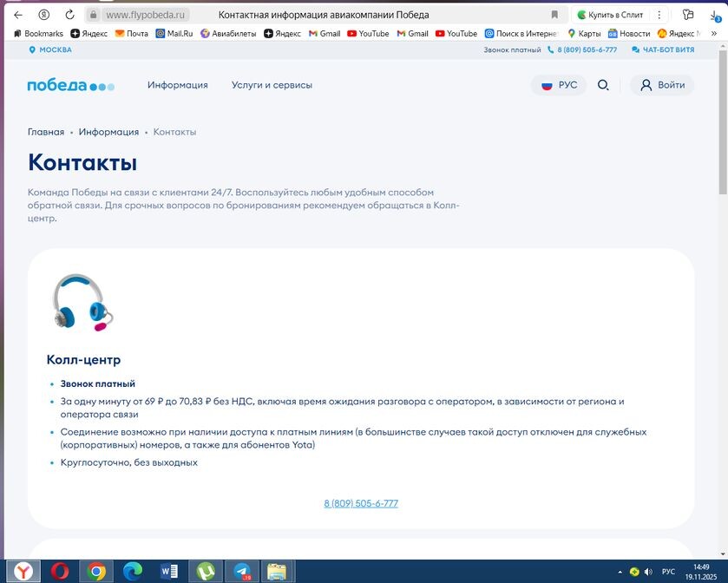Open Yandex Browser from the taskbar
This screenshot has width=728, height=583.
(x=23, y=572)
